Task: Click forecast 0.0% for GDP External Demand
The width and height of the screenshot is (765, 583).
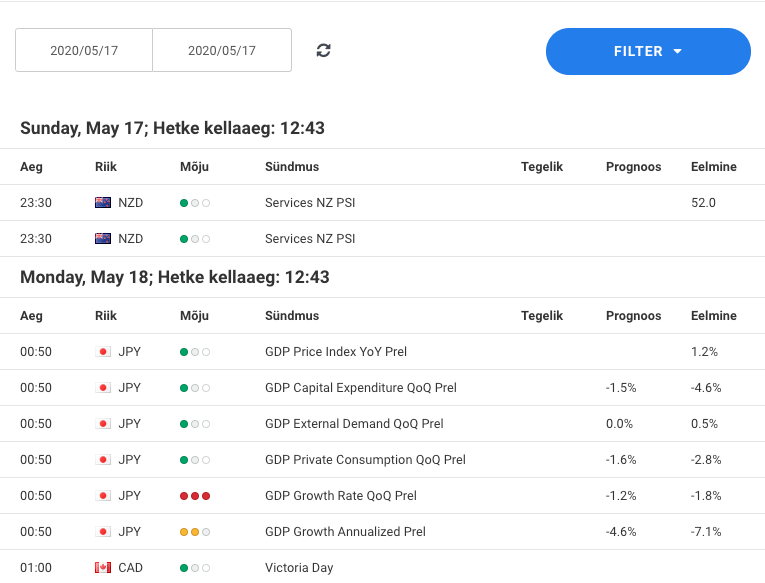Action: [619, 423]
